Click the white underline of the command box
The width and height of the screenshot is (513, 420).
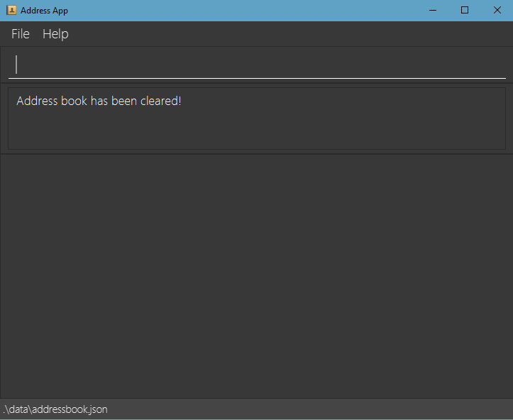(x=257, y=78)
